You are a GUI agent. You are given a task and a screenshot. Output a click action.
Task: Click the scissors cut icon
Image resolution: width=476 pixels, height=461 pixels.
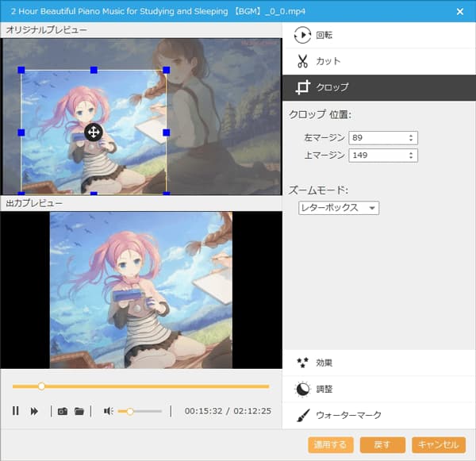(x=302, y=61)
